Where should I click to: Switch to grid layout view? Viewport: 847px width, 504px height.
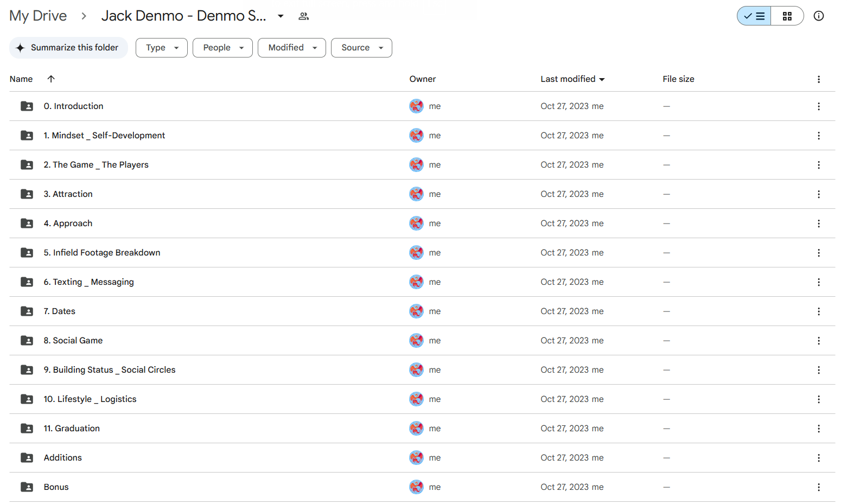787,16
